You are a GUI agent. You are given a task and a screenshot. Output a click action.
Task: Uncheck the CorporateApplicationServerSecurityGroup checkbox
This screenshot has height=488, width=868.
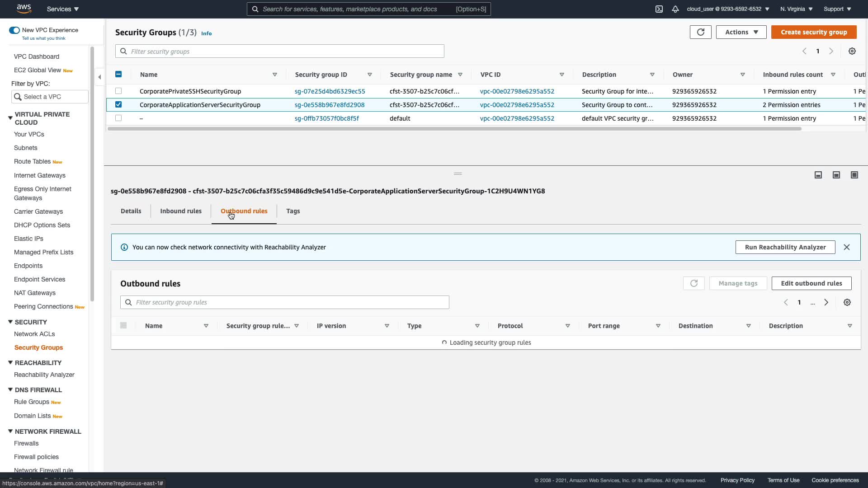coord(118,104)
